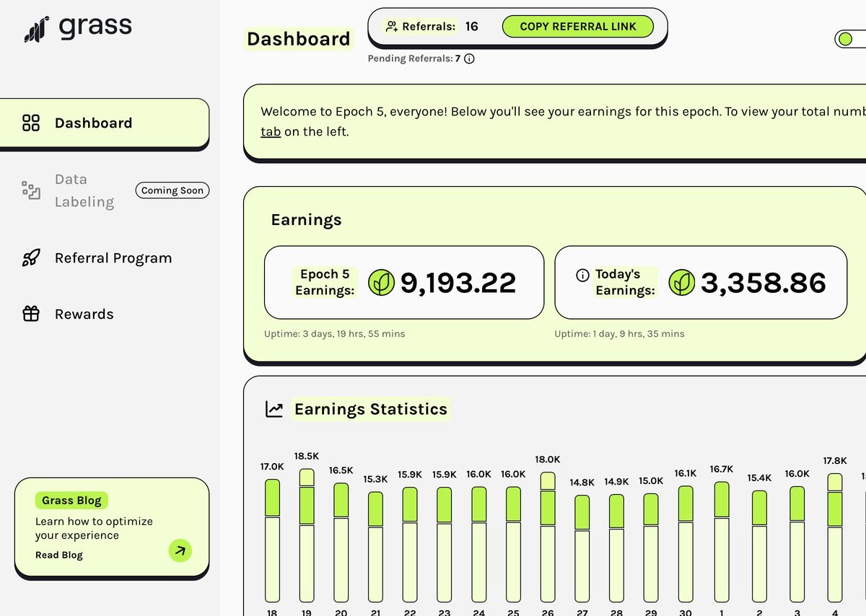Image resolution: width=866 pixels, height=616 pixels.
Task: Click the Referral Program rocket icon
Action: click(x=31, y=258)
